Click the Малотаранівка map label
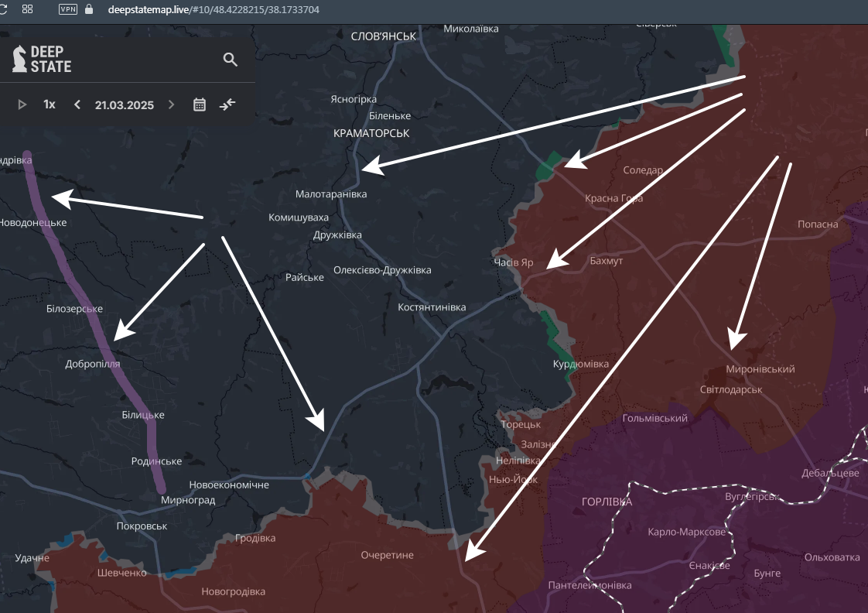 coord(331,194)
